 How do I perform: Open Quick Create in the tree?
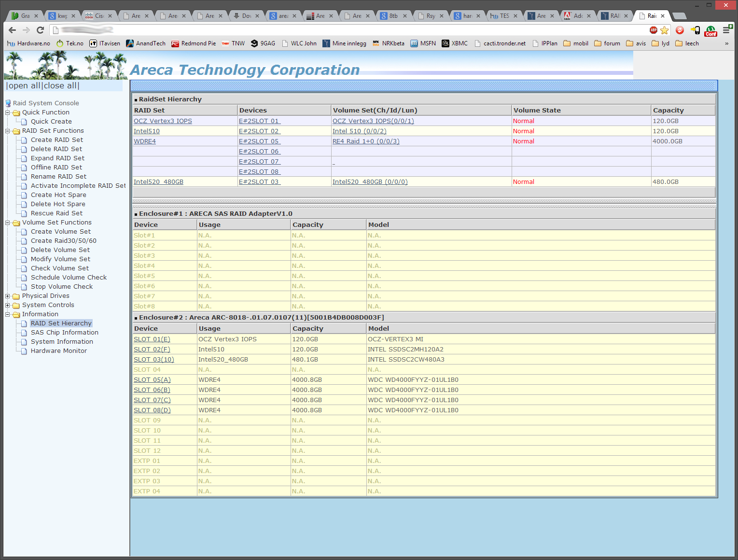point(51,122)
